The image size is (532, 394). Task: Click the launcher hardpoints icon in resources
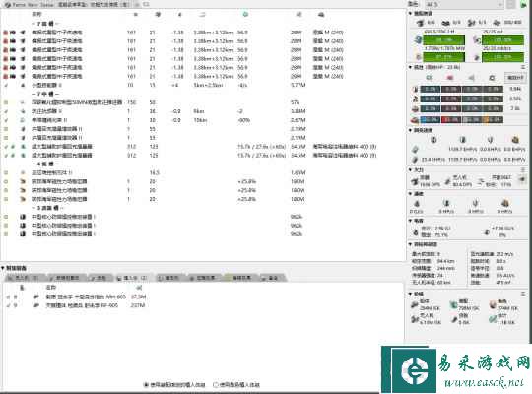coord(446,23)
